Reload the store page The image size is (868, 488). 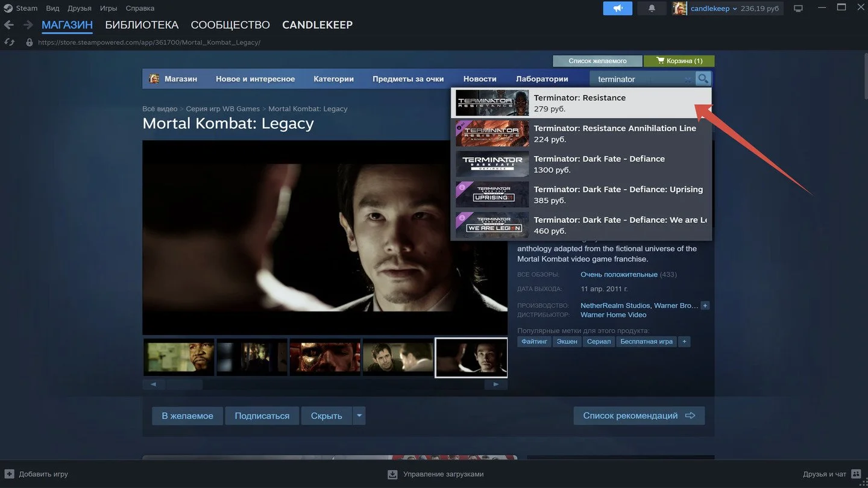[x=9, y=42]
